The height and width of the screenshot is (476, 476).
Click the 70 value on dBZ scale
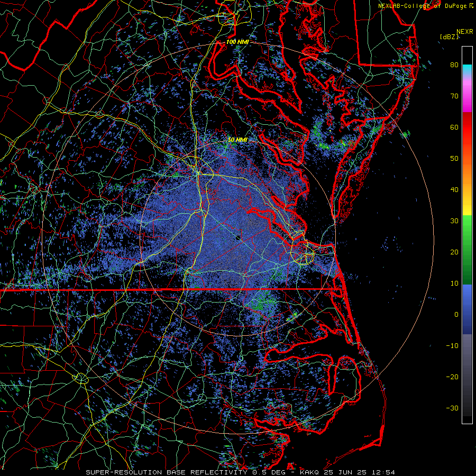click(x=454, y=96)
